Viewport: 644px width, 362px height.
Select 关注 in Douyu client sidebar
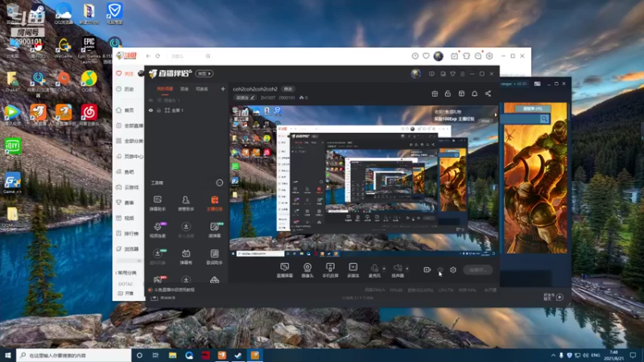tap(125, 73)
